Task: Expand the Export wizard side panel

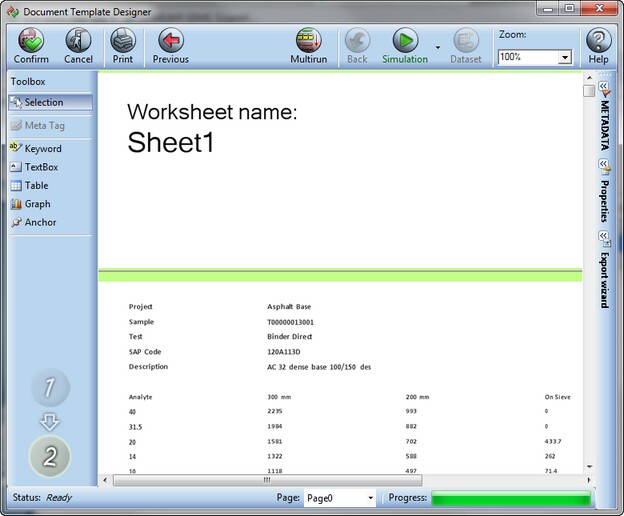Action: click(x=604, y=270)
